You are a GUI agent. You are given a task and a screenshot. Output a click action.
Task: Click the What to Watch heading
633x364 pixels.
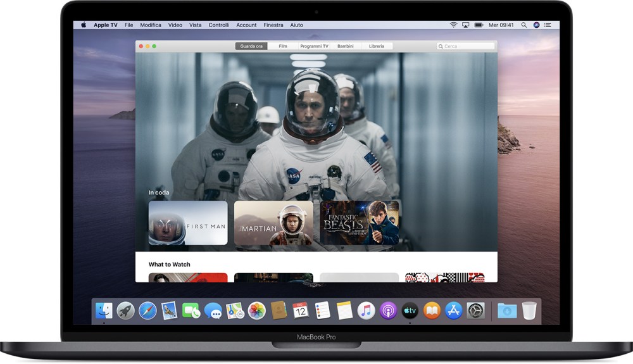click(x=169, y=265)
